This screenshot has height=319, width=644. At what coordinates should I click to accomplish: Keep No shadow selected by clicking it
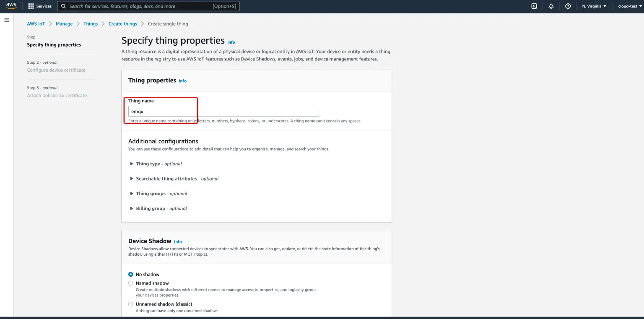click(130, 274)
